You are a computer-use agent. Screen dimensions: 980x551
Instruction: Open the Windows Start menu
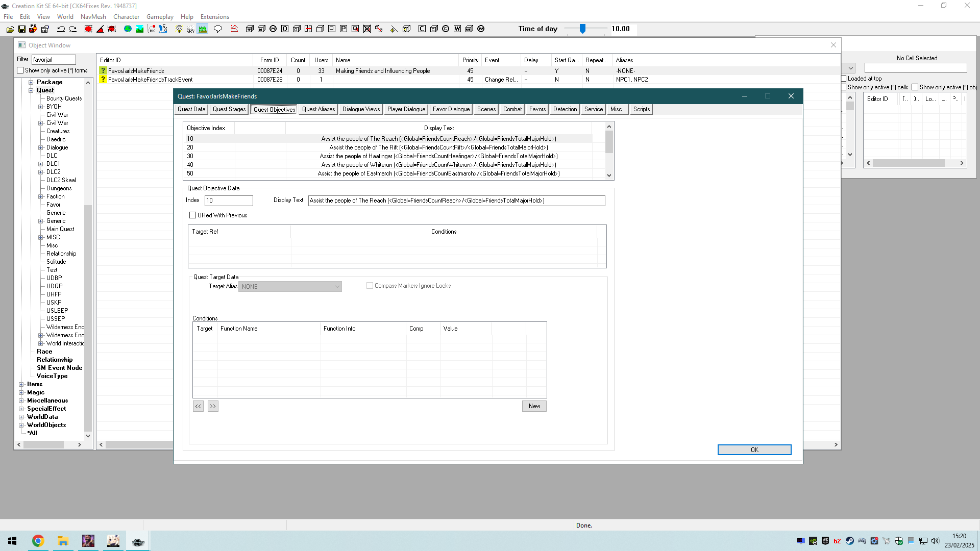coord(12,541)
